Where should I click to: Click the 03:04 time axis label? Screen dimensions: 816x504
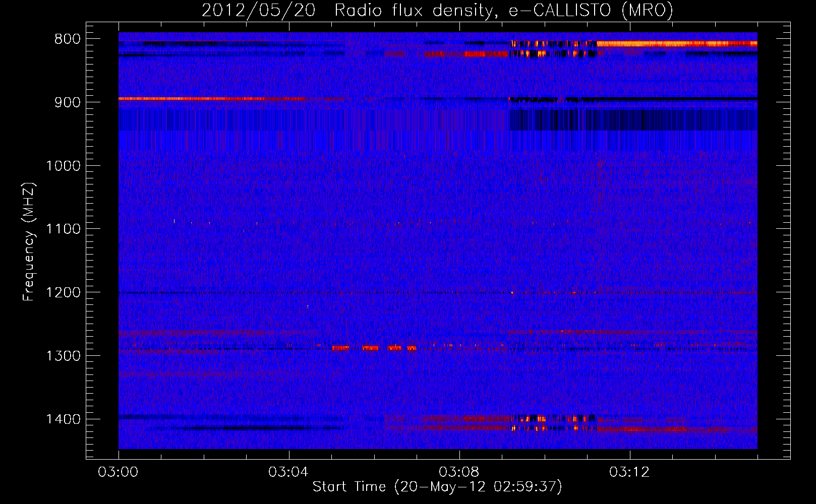coord(288,472)
